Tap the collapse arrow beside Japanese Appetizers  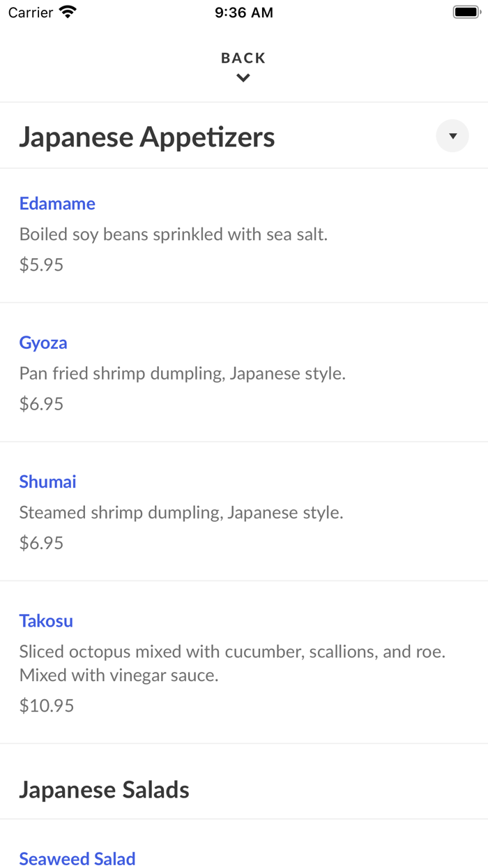point(452,135)
